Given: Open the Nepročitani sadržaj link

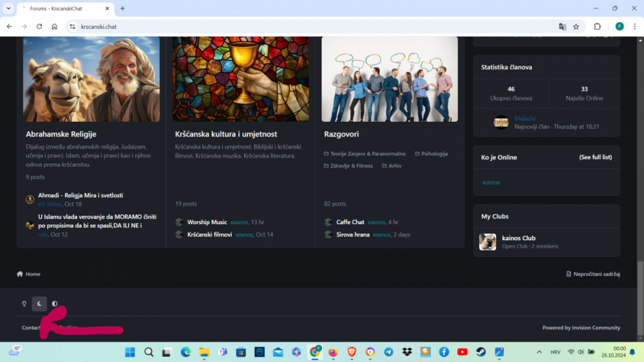Looking at the screenshot, I should pos(592,274).
